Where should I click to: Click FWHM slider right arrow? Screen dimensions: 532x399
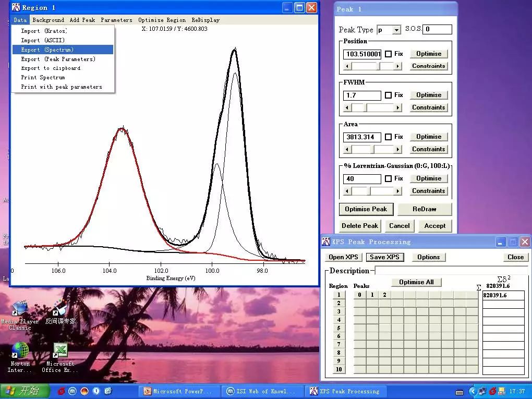(x=397, y=108)
